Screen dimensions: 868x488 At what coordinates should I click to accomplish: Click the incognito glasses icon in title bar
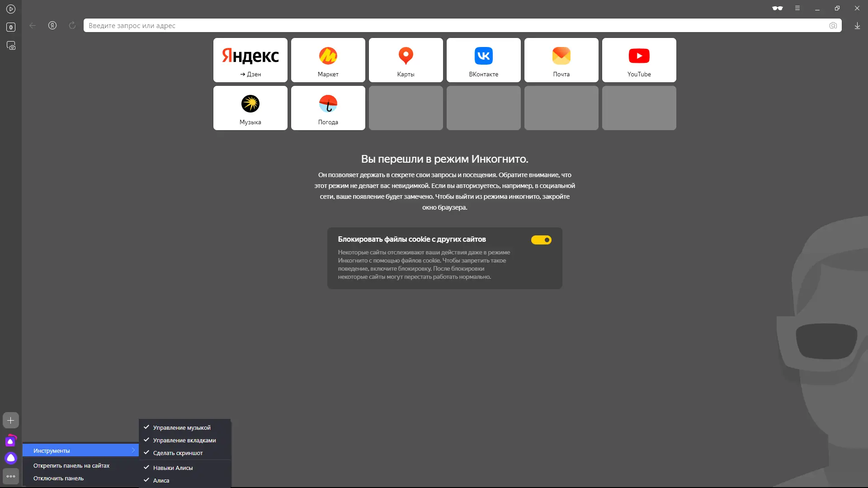click(x=777, y=8)
